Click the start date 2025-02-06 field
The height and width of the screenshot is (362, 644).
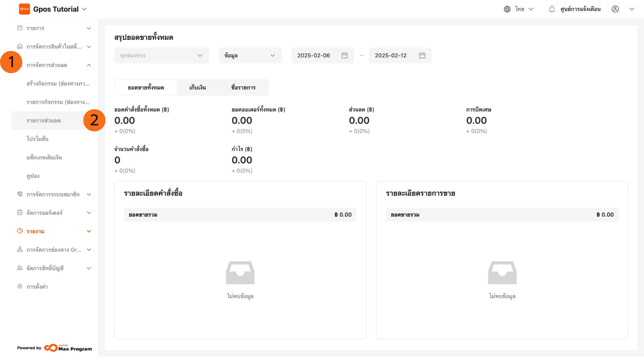314,55
